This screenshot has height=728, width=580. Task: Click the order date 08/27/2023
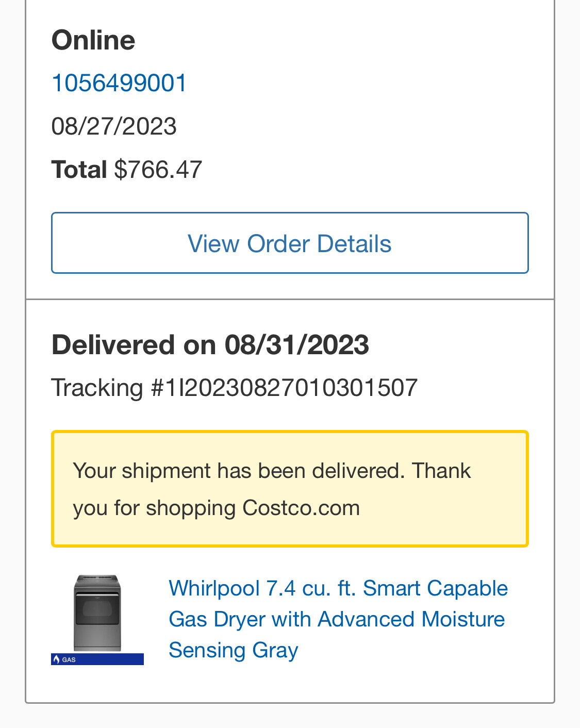coord(114,126)
